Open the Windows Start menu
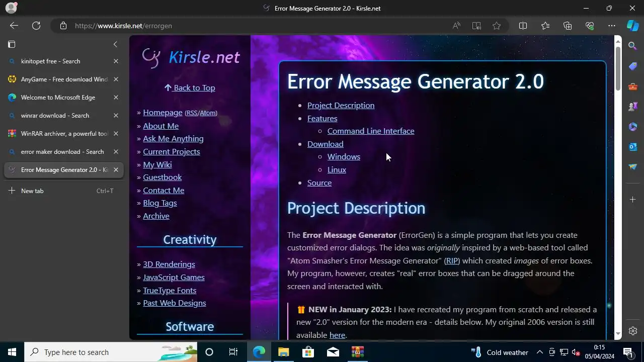This screenshot has height=362, width=644. click(12, 352)
